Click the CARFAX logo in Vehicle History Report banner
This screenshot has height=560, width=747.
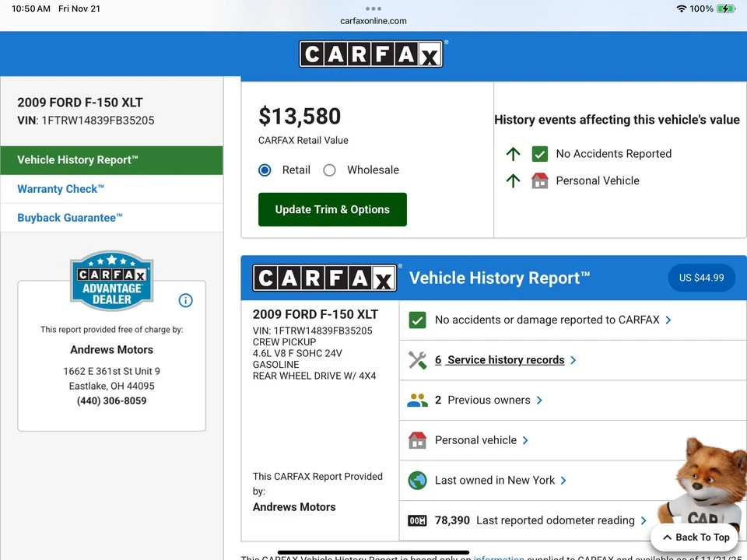[325, 278]
